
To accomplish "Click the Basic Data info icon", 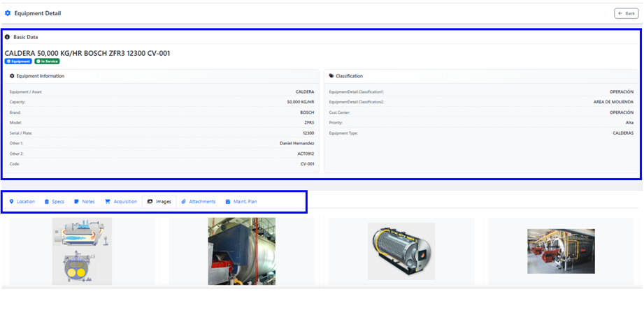I will 7,37.
